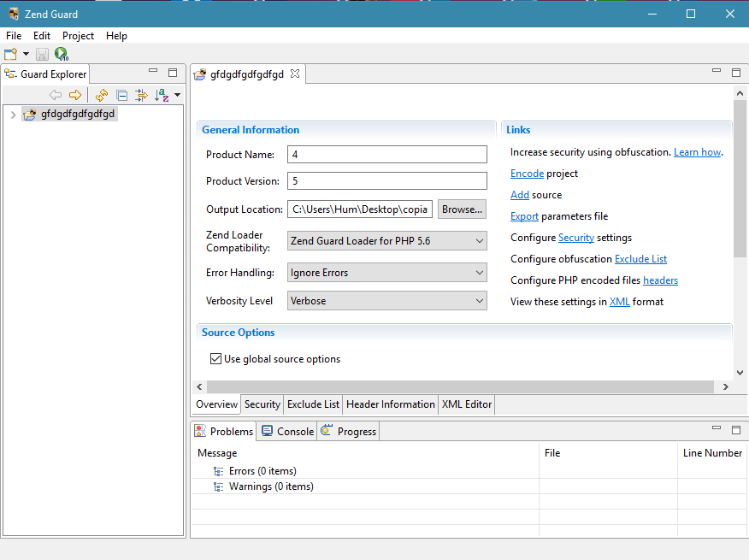Open the New dropdown arrow in the toolbar
Image resolution: width=749 pixels, height=560 pixels.
pyautogui.click(x=26, y=54)
